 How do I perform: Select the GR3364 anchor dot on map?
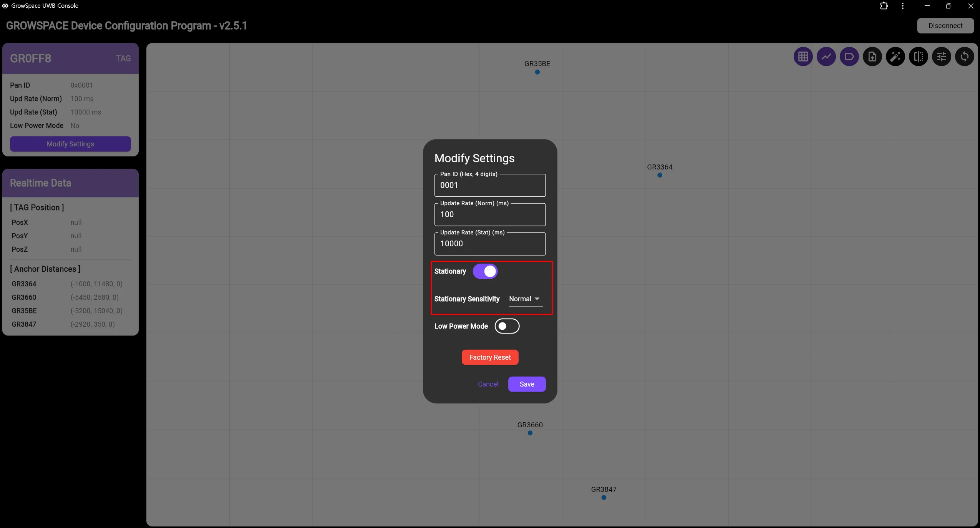click(660, 175)
